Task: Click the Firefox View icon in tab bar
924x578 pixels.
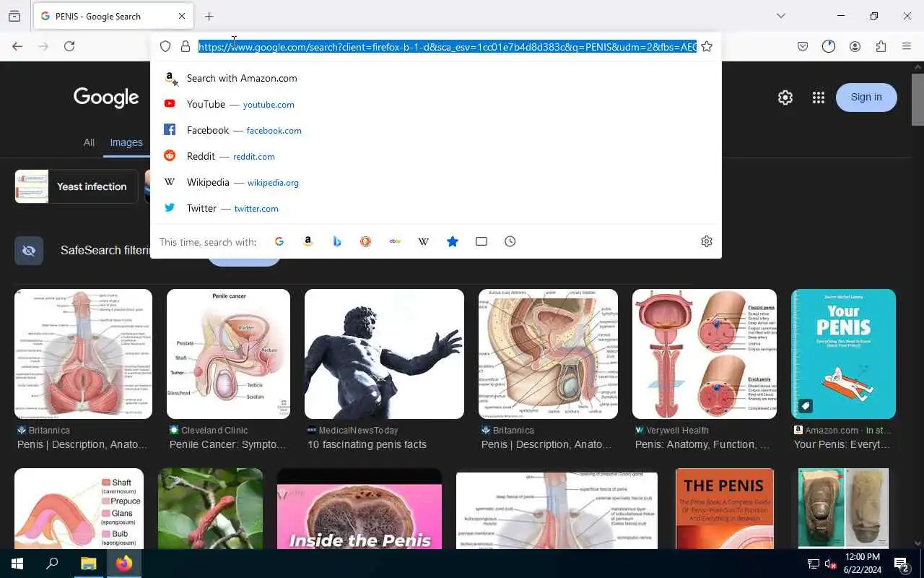Action: 14,16
